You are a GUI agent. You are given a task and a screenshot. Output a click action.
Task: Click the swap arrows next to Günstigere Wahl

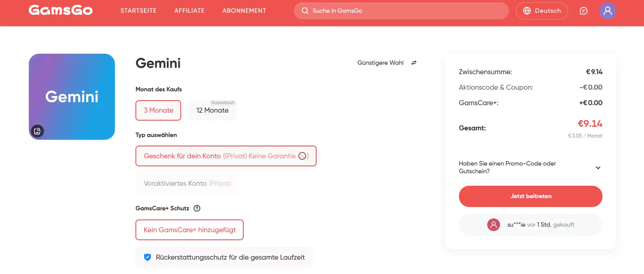[414, 63]
